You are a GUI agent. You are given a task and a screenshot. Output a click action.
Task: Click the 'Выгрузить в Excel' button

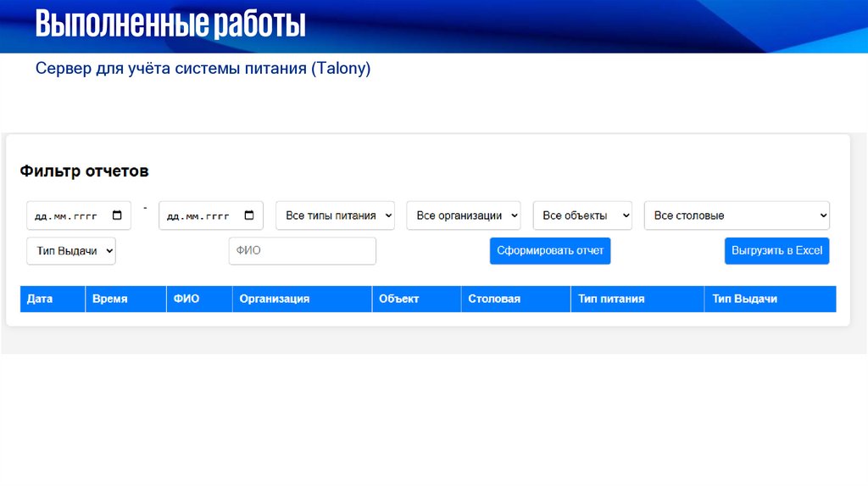[x=777, y=251]
